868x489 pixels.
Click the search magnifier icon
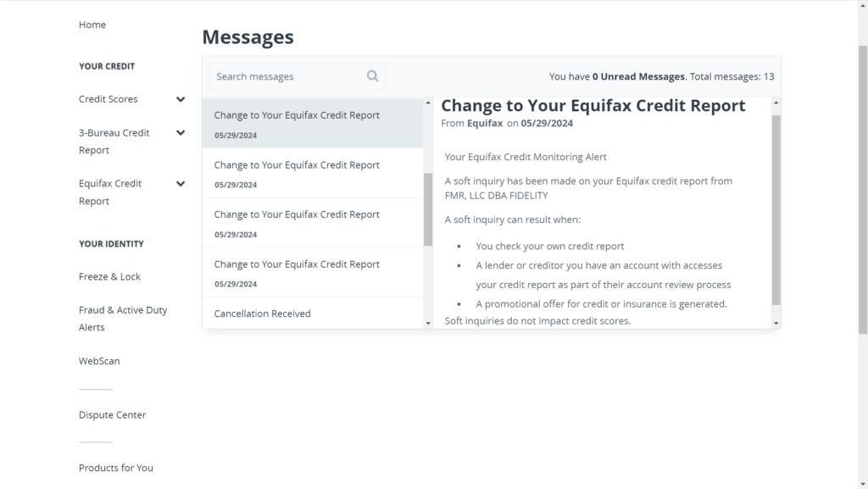373,76
